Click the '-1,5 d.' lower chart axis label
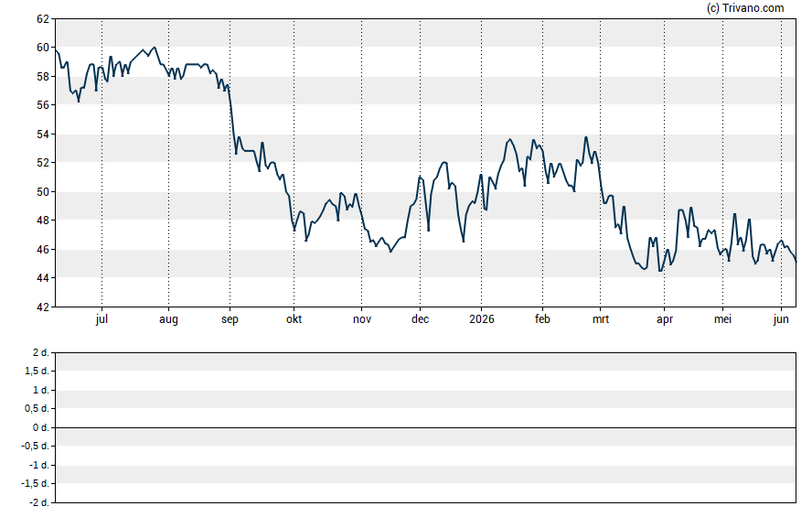 (36, 483)
